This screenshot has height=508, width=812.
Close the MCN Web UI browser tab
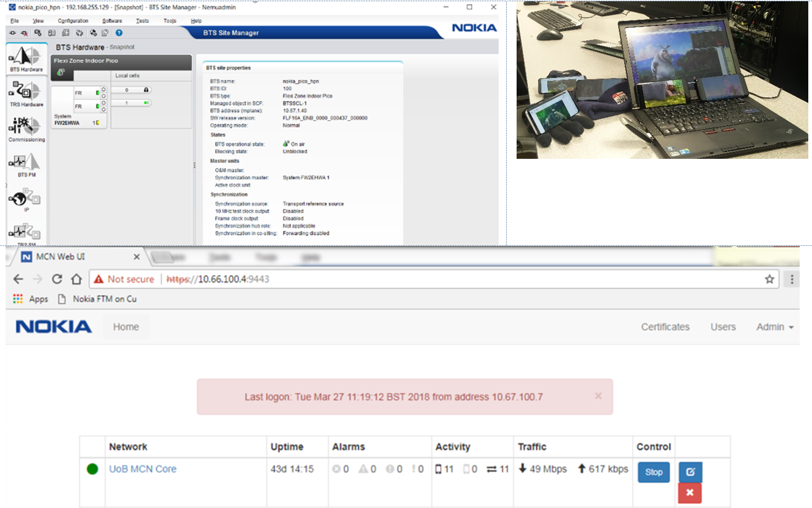[136, 256]
